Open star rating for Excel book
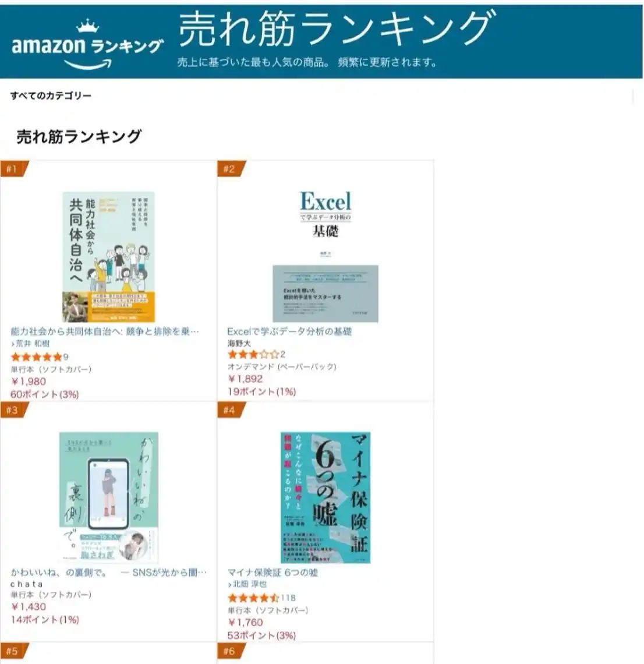Image resolution: width=644 pixels, height=664 pixels. click(x=253, y=354)
